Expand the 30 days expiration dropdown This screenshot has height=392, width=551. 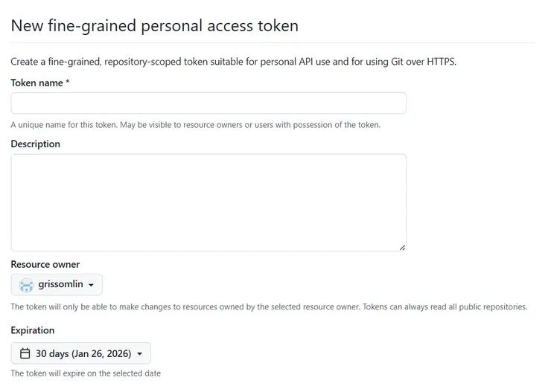coord(81,353)
